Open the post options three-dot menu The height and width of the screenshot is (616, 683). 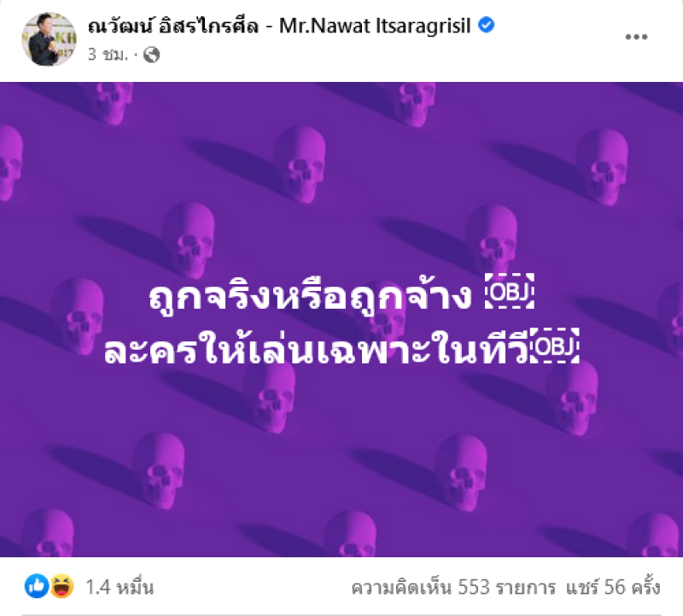636,37
